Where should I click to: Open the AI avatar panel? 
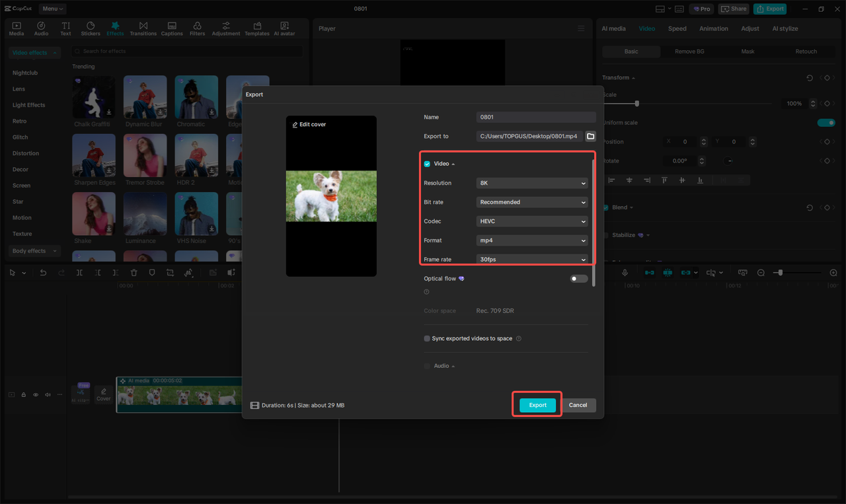click(x=284, y=28)
